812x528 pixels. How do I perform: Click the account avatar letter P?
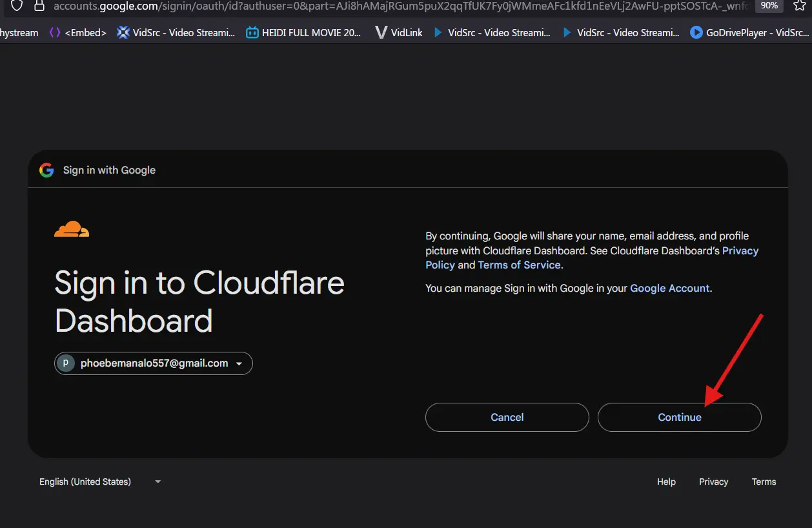pos(66,363)
